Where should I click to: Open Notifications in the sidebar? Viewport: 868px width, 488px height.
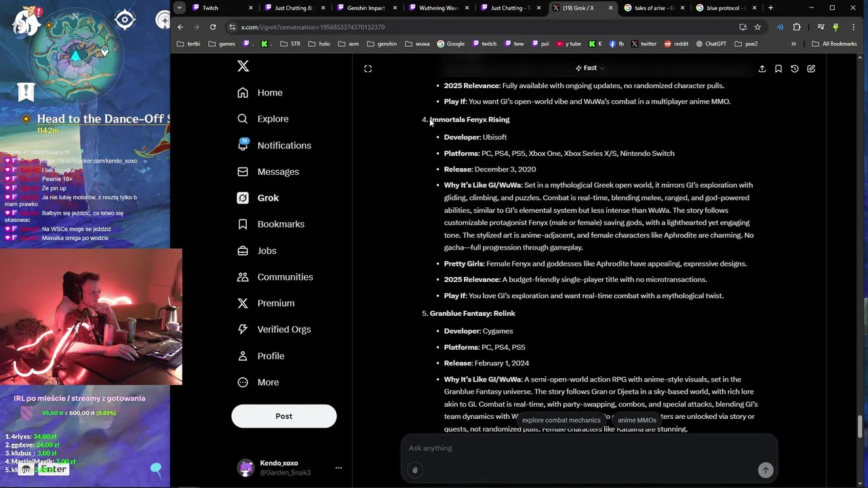point(274,145)
